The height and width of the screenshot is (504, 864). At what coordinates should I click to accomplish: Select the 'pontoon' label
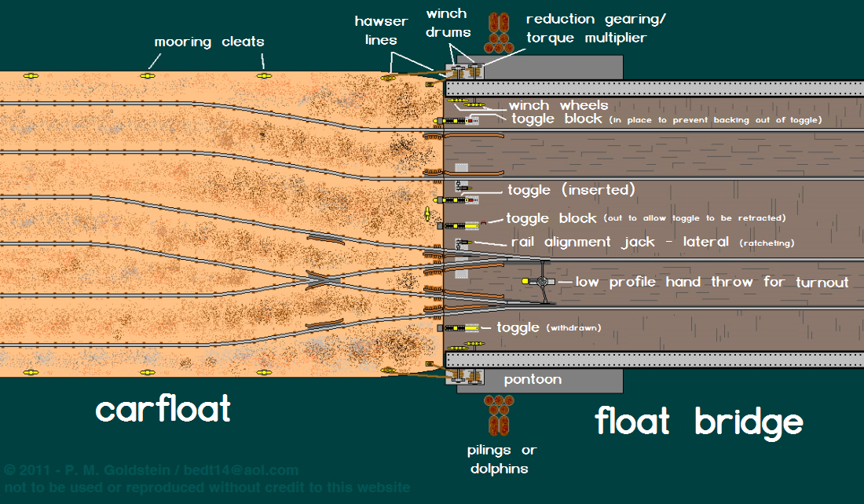click(533, 380)
